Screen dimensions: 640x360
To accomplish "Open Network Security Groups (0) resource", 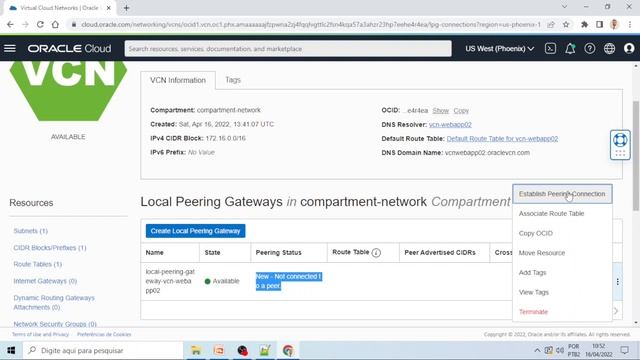I will [x=55, y=324].
